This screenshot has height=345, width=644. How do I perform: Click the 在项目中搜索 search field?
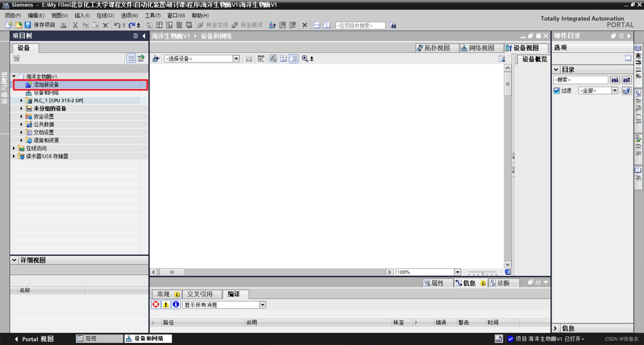click(360, 25)
